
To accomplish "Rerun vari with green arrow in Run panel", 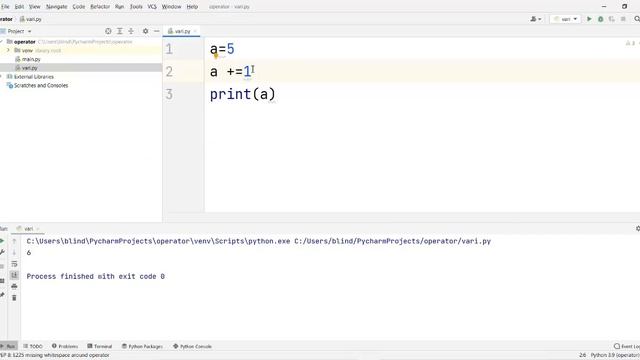I will [x=2, y=241].
